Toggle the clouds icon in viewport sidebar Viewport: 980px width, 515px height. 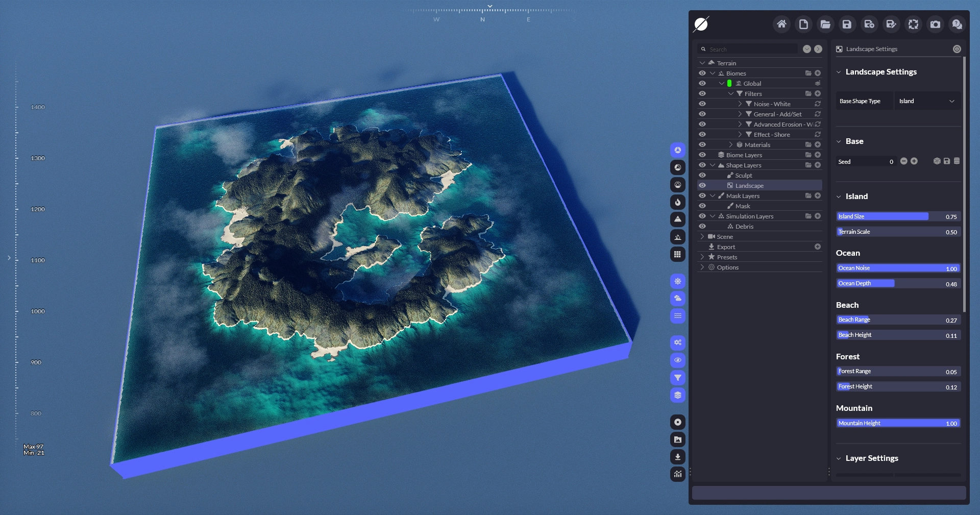pos(678,299)
